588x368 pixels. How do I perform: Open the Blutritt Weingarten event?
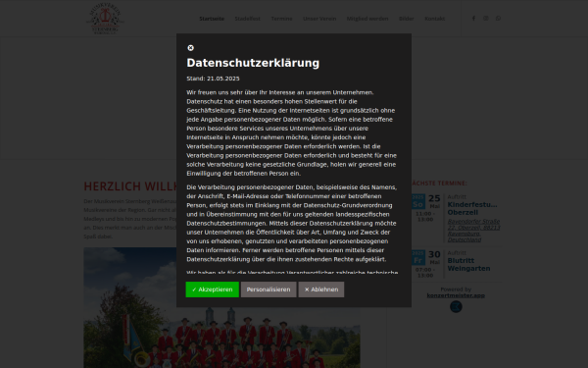[468, 264]
